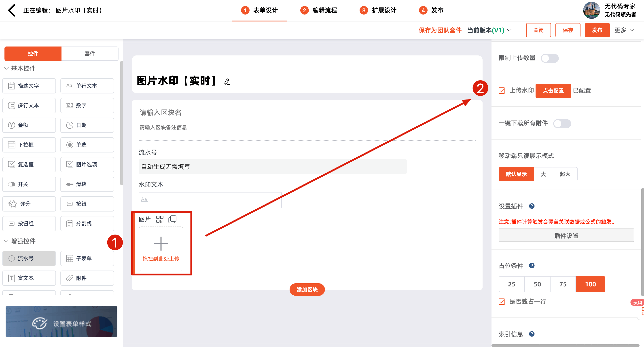The width and height of the screenshot is (644, 347).
Task: Click the plus icon in upload area
Action: click(x=161, y=243)
